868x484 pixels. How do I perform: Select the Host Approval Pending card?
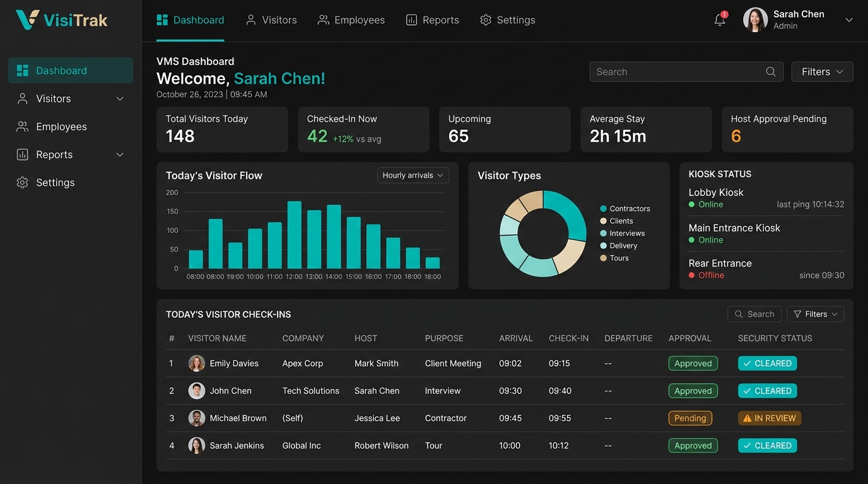[x=787, y=129]
